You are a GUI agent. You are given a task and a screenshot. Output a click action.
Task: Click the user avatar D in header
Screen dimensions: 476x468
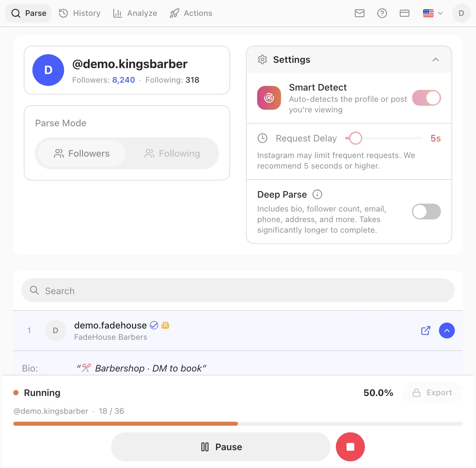click(x=461, y=13)
